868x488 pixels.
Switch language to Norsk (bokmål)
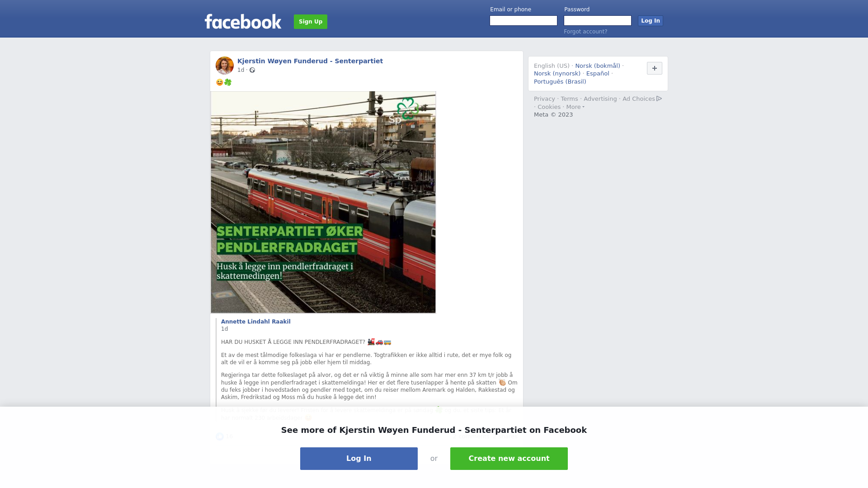coord(598,66)
